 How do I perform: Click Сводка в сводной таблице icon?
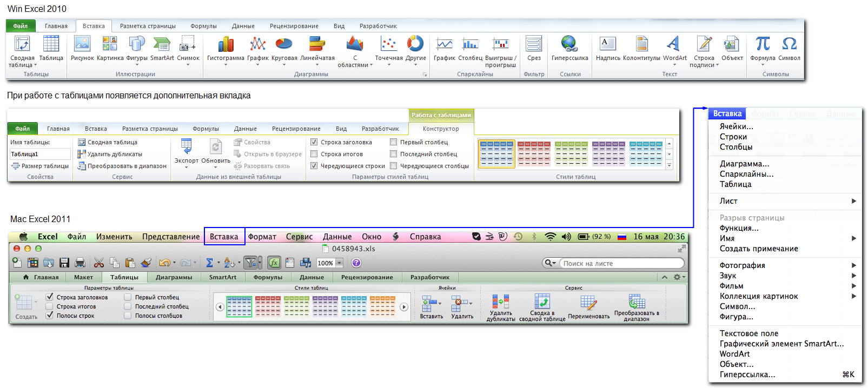(542, 301)
